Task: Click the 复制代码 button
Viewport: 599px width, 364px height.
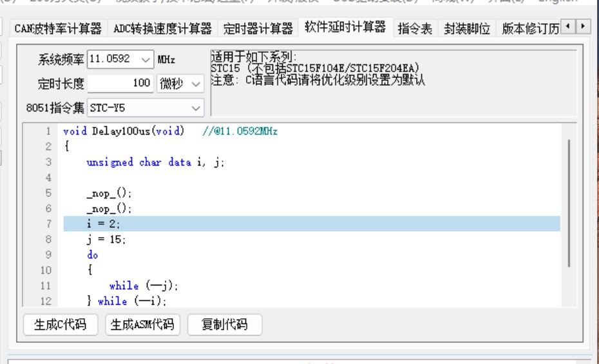Action: [225, 325]
